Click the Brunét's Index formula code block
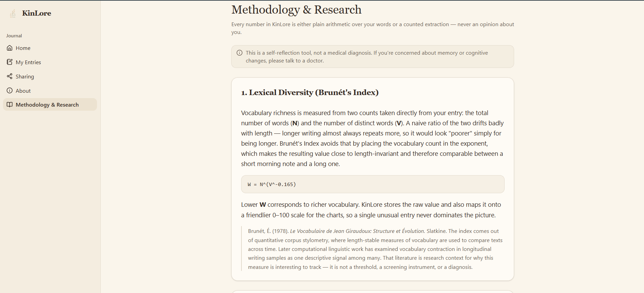 [x=373, y=184]
